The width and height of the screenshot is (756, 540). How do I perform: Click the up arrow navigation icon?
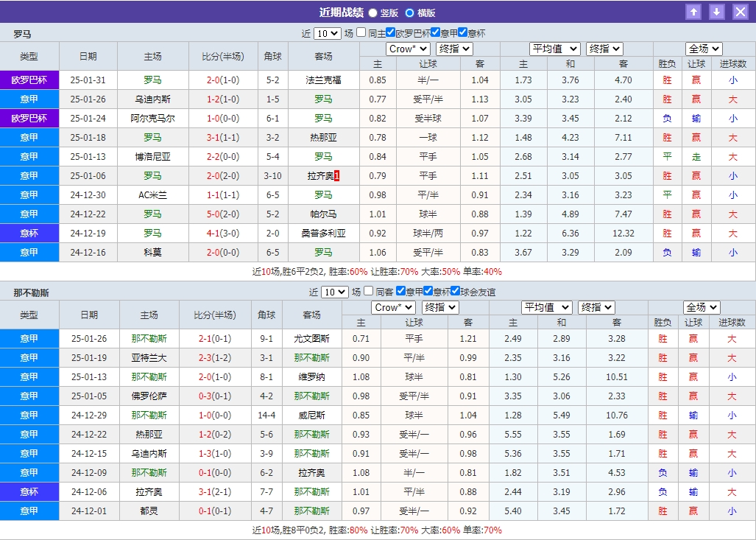693,12
